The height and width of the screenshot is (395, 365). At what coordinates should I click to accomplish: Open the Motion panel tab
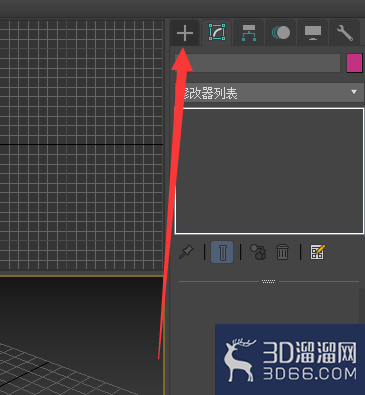(281, 33)
